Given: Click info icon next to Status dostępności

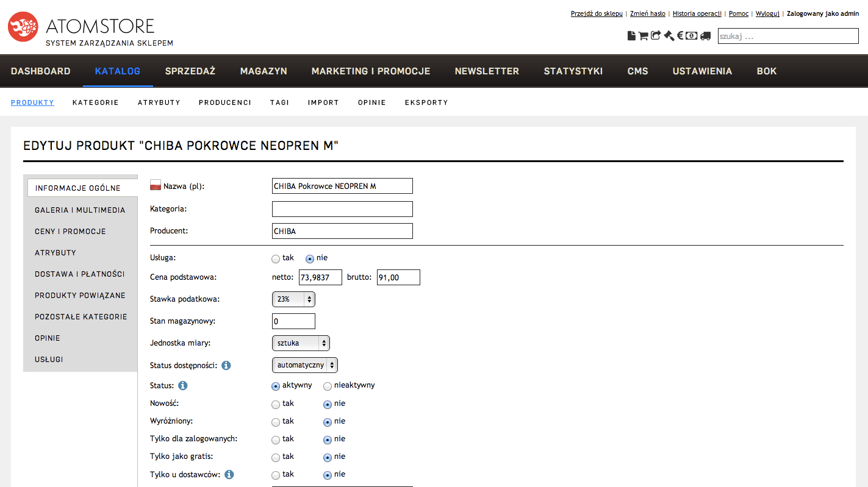Looking at the screenshot, I should pos(226,366).
